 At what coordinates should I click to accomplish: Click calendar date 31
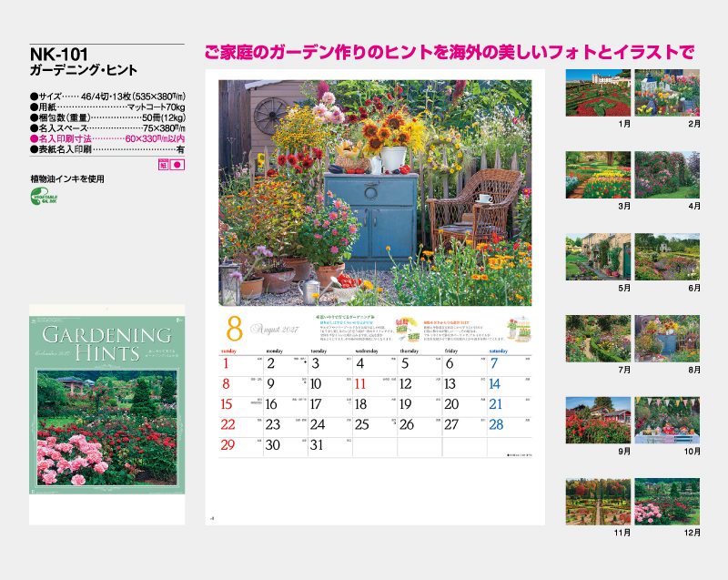317,445
